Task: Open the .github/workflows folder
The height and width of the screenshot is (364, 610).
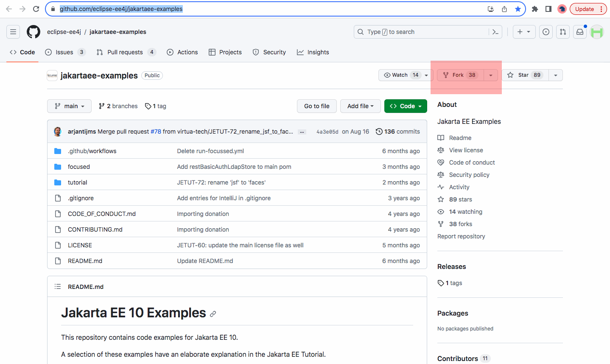Action: 92,151
